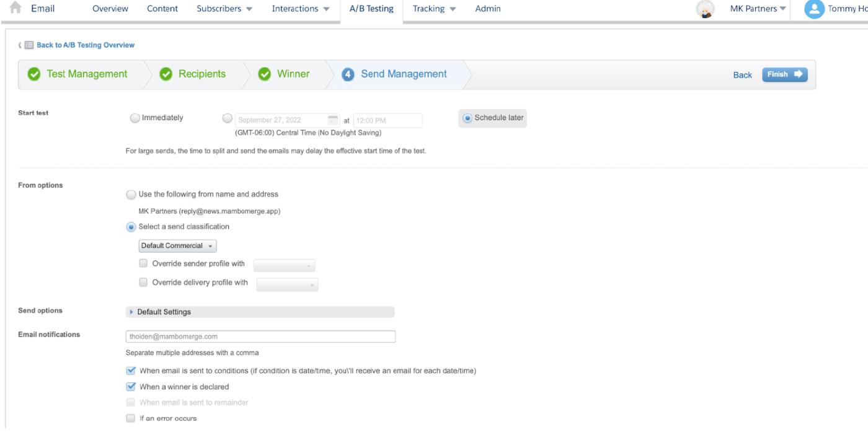Click the Einstein mascot avatar icon
The width and height of the screenshot is (868, 432).
(x=705, y=9)
